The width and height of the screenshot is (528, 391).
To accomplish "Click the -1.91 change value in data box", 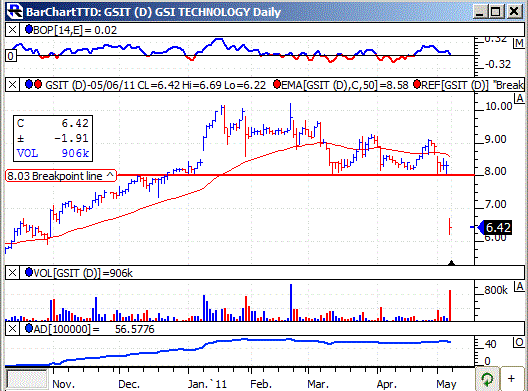I will tap(71, 138).
